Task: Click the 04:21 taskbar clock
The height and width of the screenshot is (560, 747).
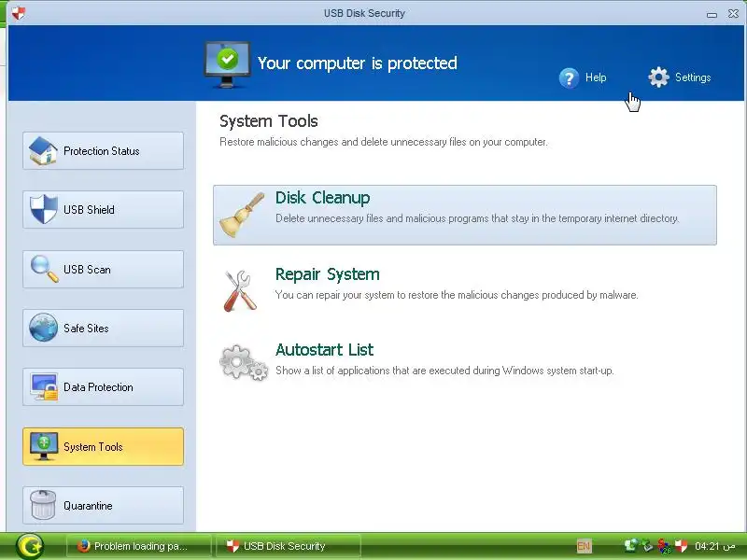Action: tap(714, 546)
